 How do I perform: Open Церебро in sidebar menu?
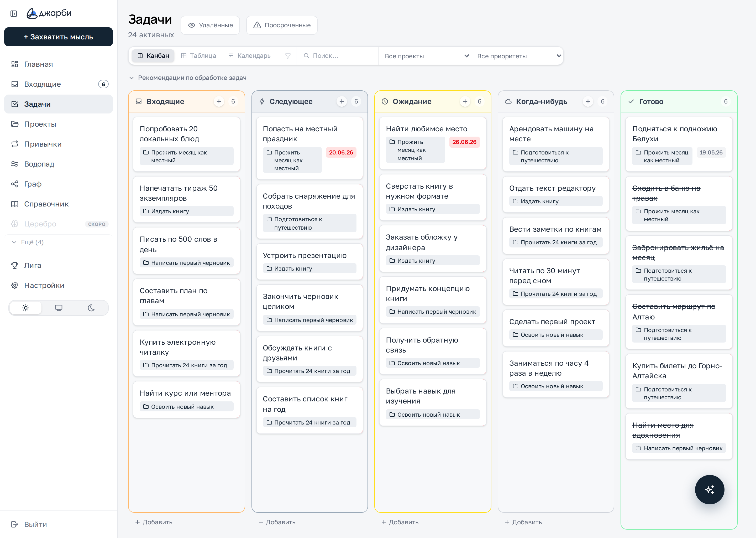(x=59, y=224)
